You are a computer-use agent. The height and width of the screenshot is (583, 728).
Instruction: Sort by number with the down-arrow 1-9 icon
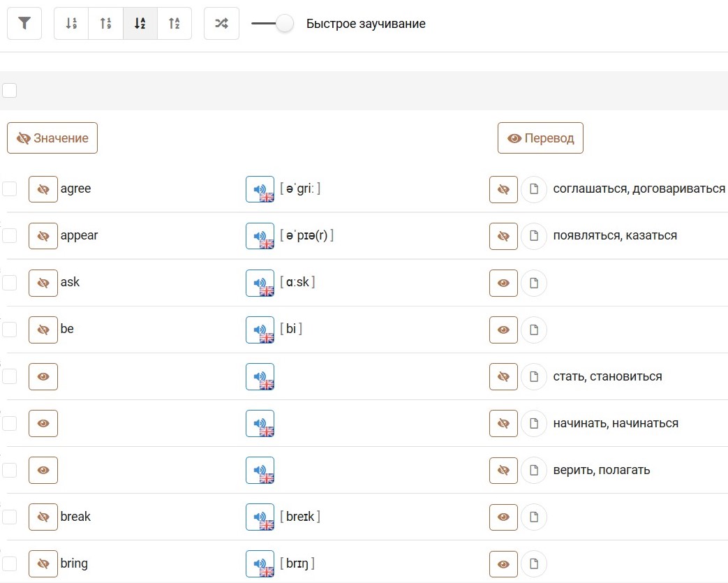click(x=71, y=23)
